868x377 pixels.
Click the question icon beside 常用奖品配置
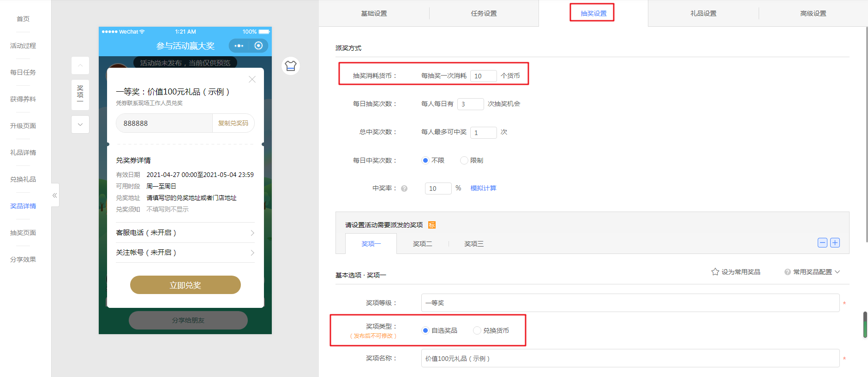(x=788, y=272)
